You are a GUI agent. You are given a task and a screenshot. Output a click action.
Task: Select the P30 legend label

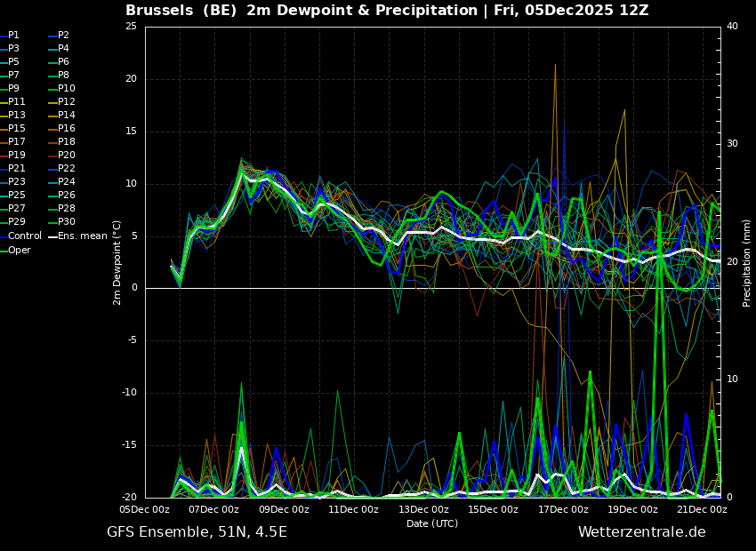click(66, 222)
